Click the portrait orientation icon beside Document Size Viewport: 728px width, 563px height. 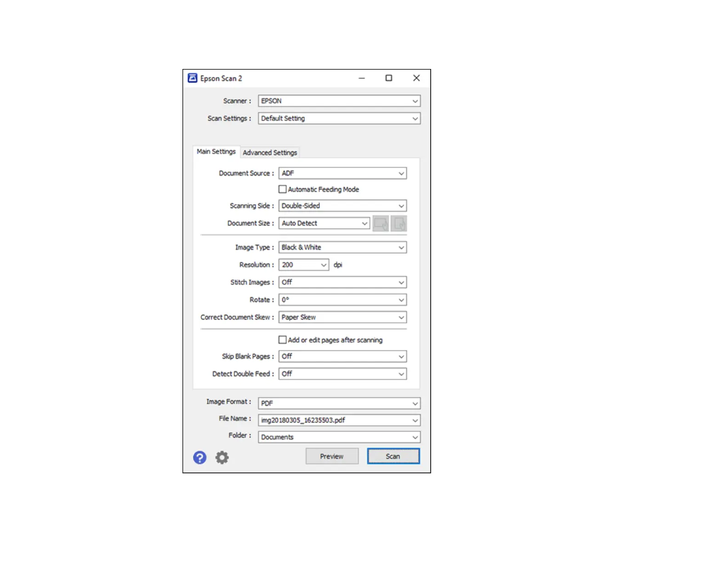(x=399, y=224)
